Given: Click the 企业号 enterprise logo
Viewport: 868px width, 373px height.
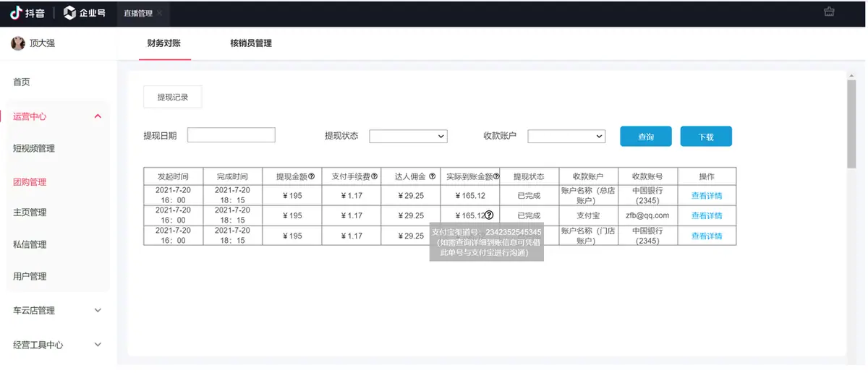Looking at the screenshot, I should (85, 13).
